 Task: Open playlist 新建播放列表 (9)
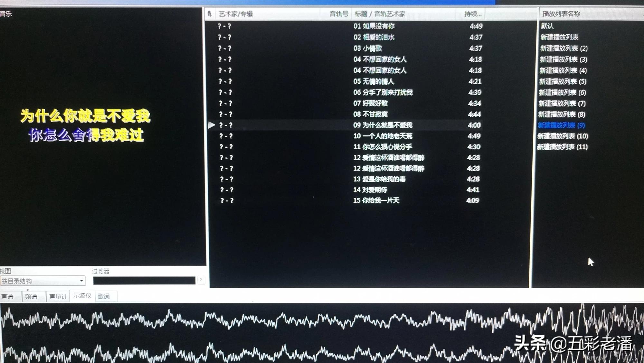(561, 125)
